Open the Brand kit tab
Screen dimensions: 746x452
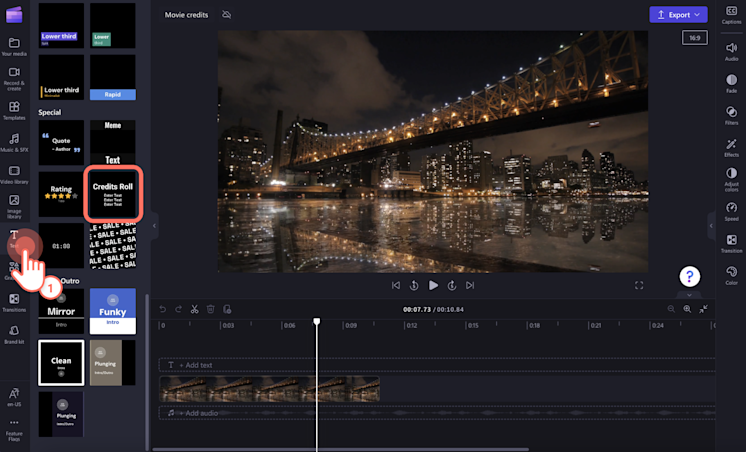14,334
